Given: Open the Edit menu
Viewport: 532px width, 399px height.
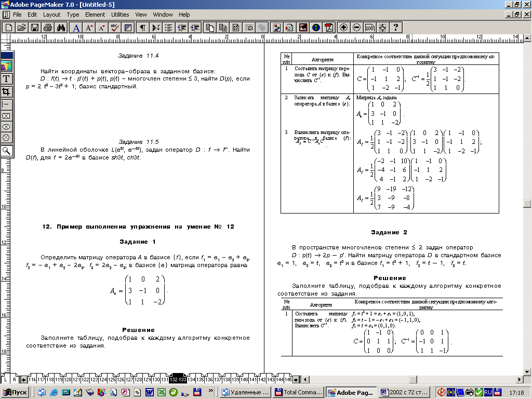Looking at the screenshot, I should click(32, 15).
